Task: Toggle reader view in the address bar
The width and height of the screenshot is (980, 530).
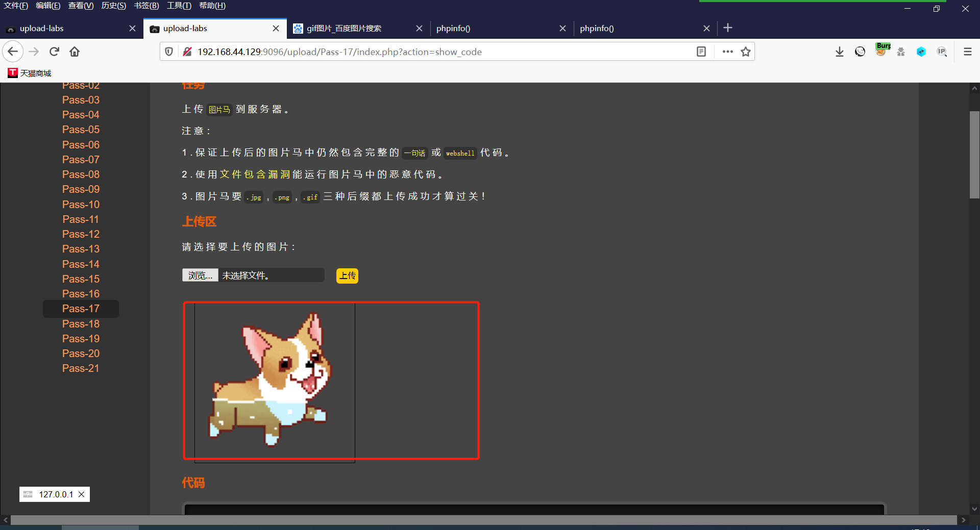Action: pos(701,52)
